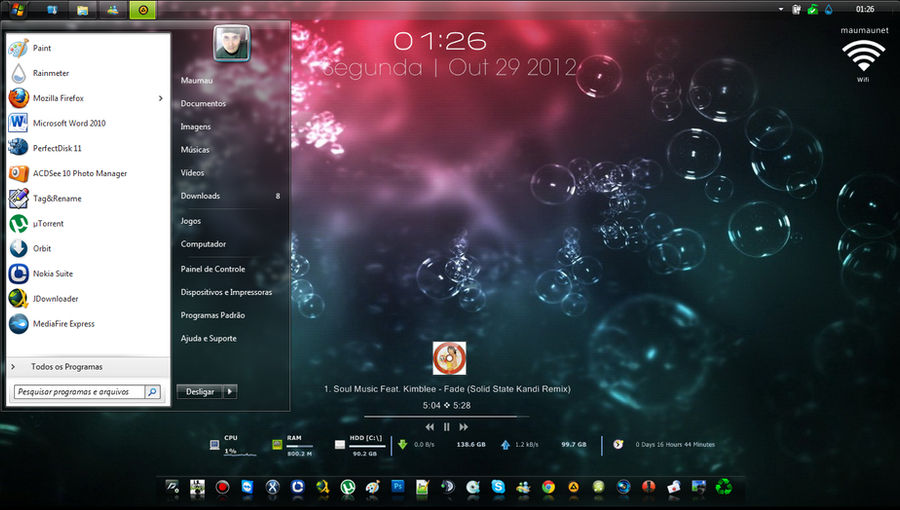Launch Nokia Suite from the Start menu
This screenshot has width=900, height=510.
point(88,274)
